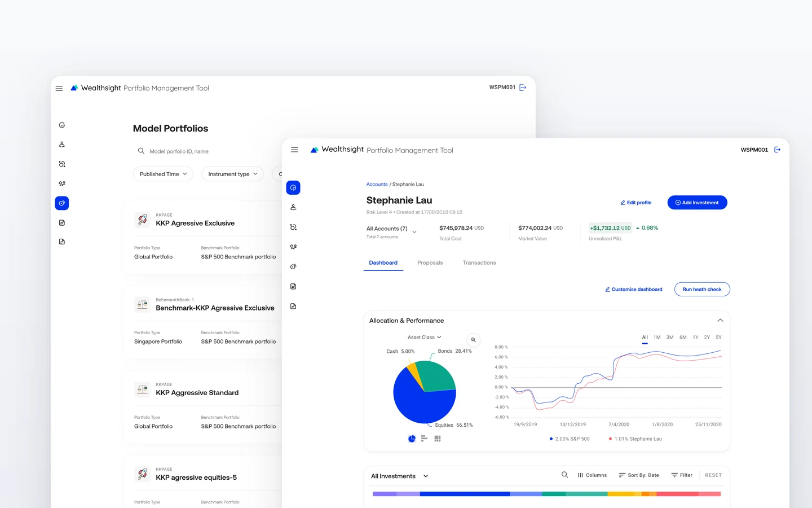Open model portfolios target icon in front sidebar
Viewport: 812px width, 508px height.
coord(293,266)
